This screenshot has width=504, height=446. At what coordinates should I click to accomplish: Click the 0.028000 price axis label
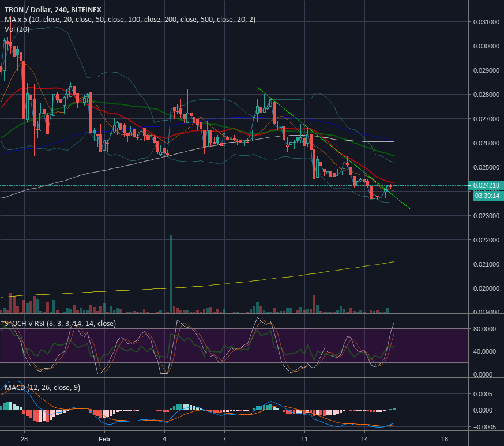(486, 95)
